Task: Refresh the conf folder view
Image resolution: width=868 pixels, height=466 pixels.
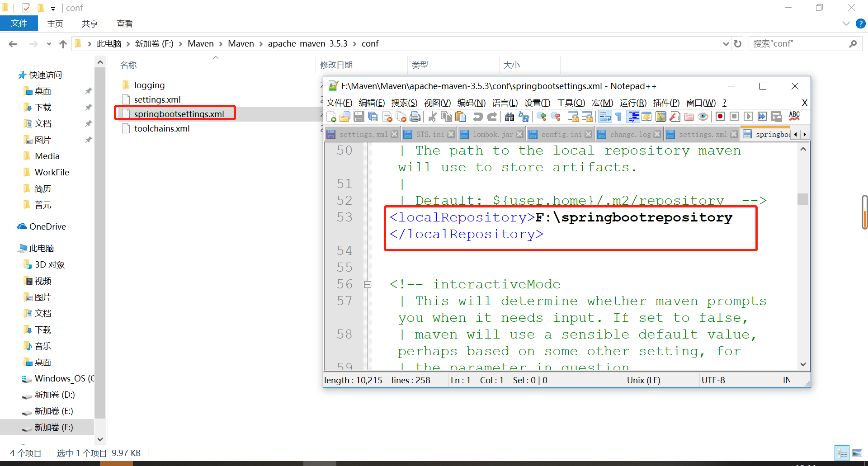Action: [x=738, y=44]
